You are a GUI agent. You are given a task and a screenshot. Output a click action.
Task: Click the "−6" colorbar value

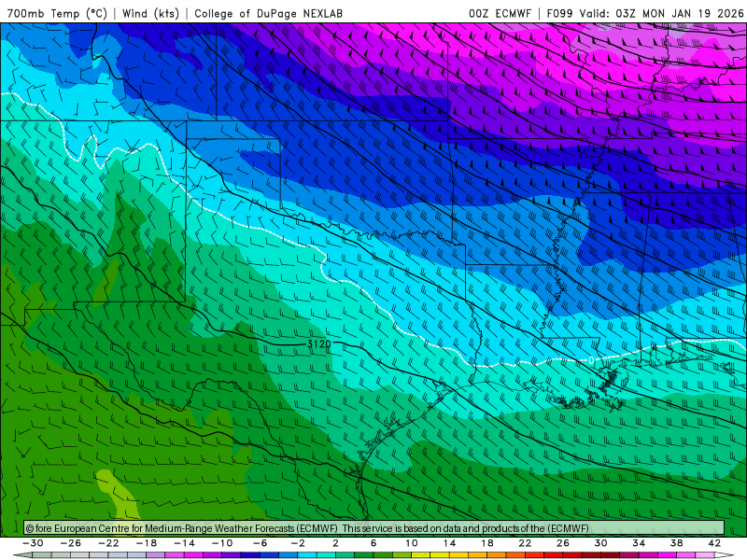(x=261, y=543)
